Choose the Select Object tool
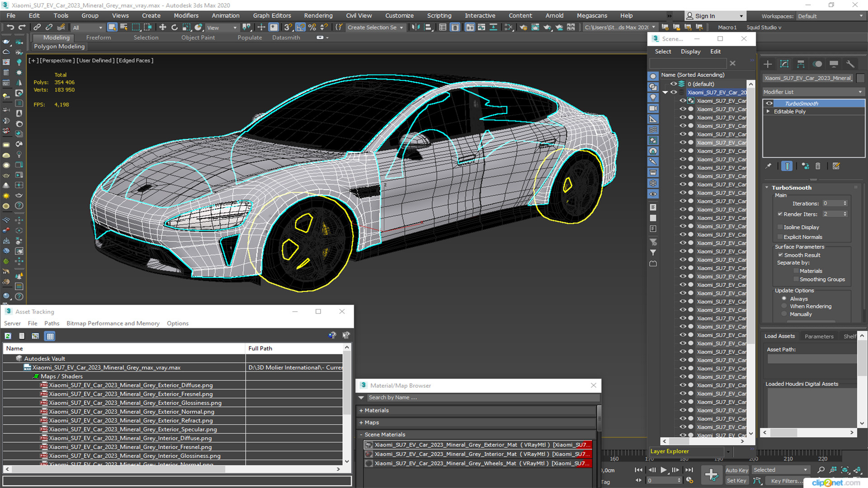The width and height of the screenshot is (868, 488). (x=112, y=27)
